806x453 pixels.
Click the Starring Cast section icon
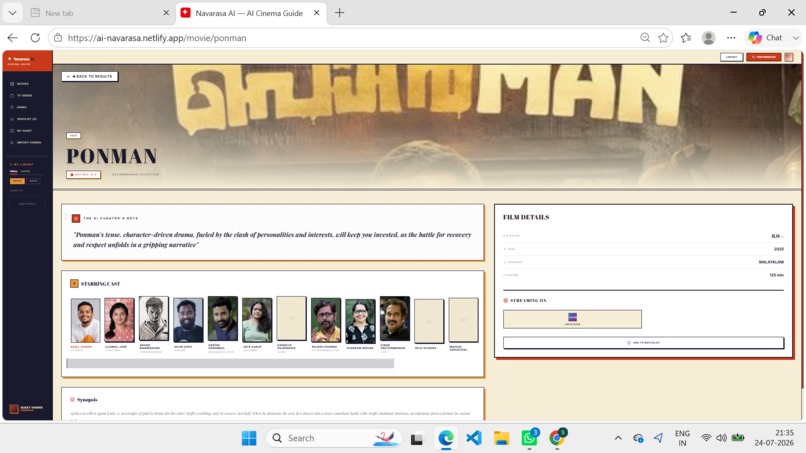(75, 283)
